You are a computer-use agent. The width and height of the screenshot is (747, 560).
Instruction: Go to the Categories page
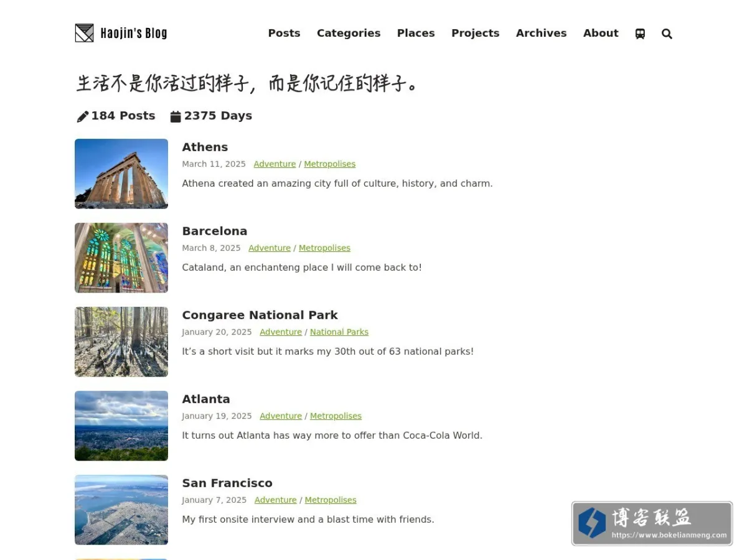349,33
